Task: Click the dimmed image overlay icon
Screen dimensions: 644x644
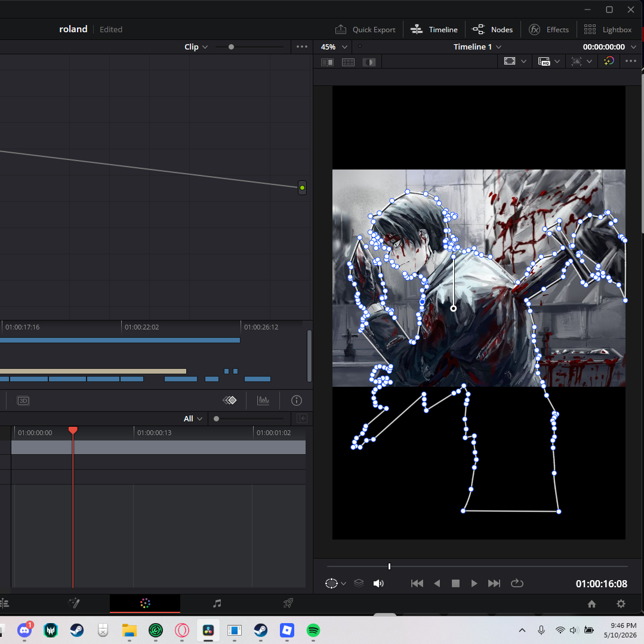Action: (x=576, y=61)
